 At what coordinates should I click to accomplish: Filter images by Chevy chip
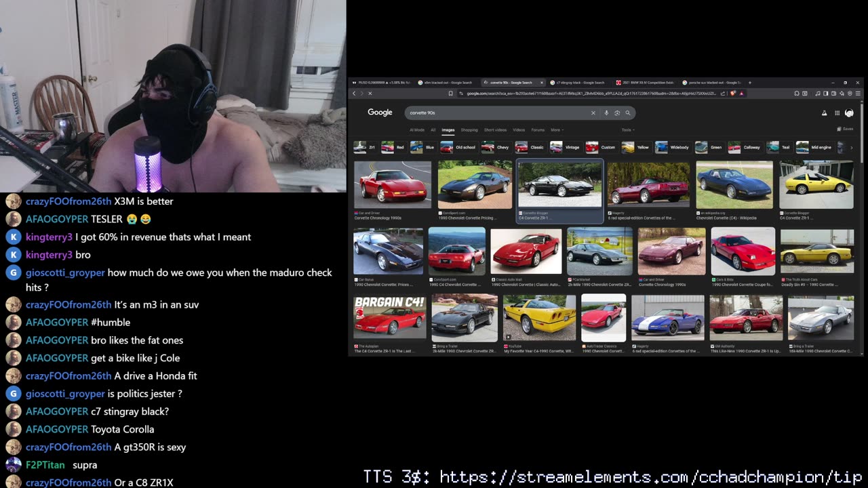pos(496,147)
